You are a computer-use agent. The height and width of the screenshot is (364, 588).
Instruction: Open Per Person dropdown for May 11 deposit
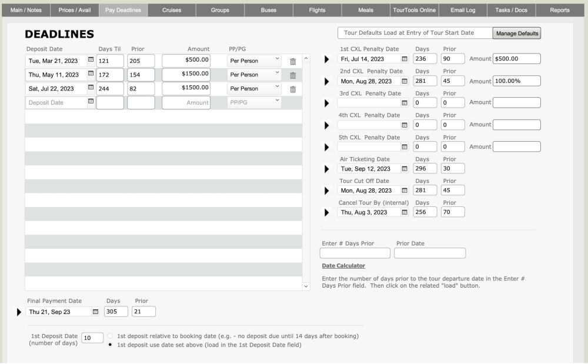[254, 75]
